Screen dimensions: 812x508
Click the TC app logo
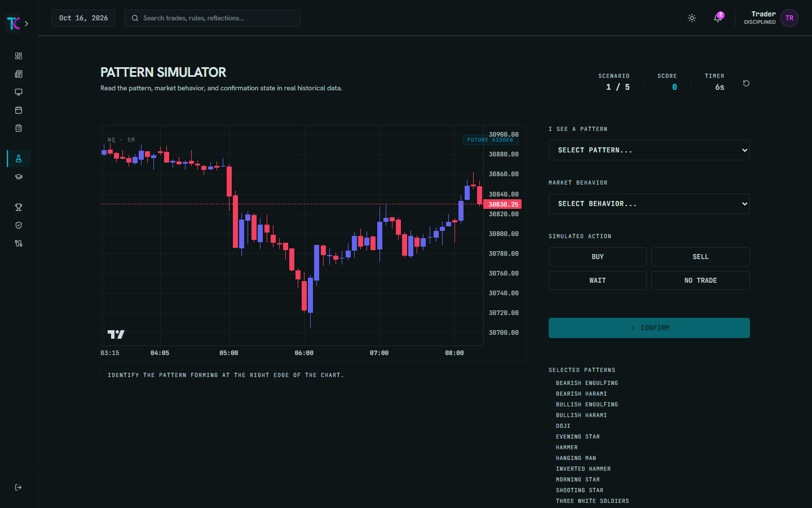coord(13,23)
